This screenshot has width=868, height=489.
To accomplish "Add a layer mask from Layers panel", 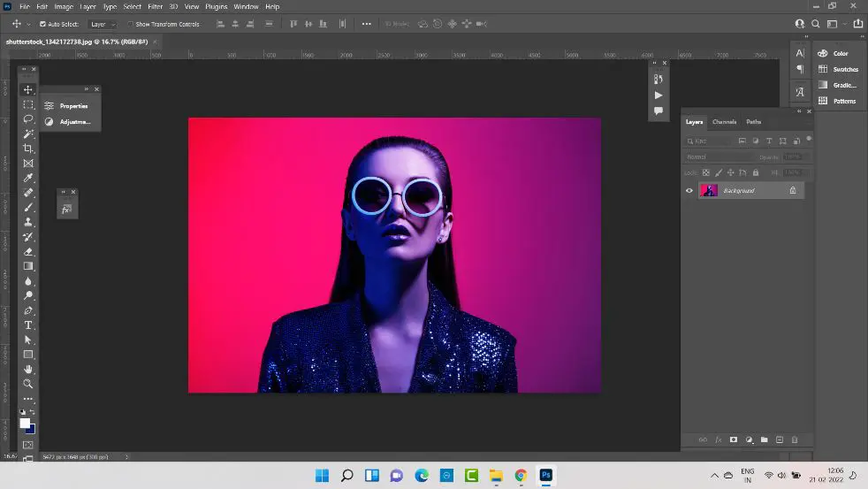I will click(x=733, y=439).
